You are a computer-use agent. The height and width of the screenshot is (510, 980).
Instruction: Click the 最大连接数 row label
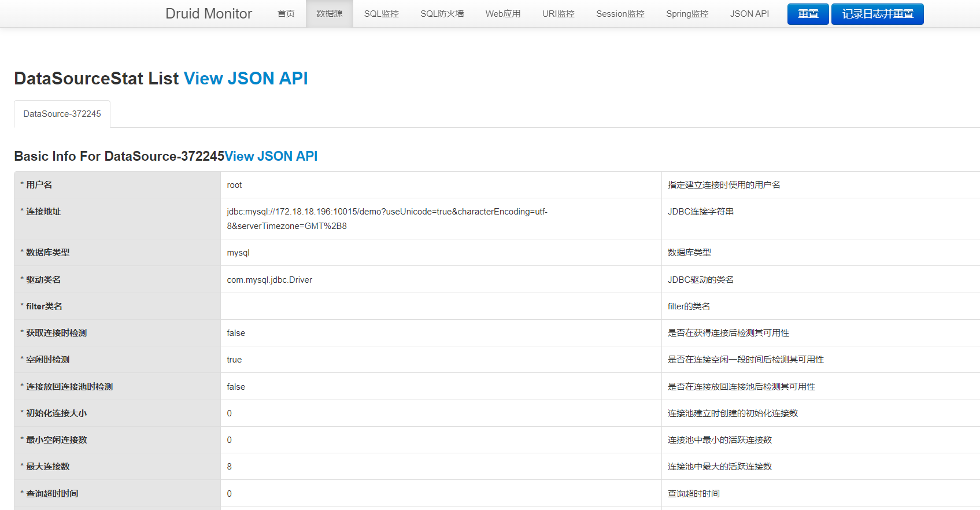[x=47, y=467]
